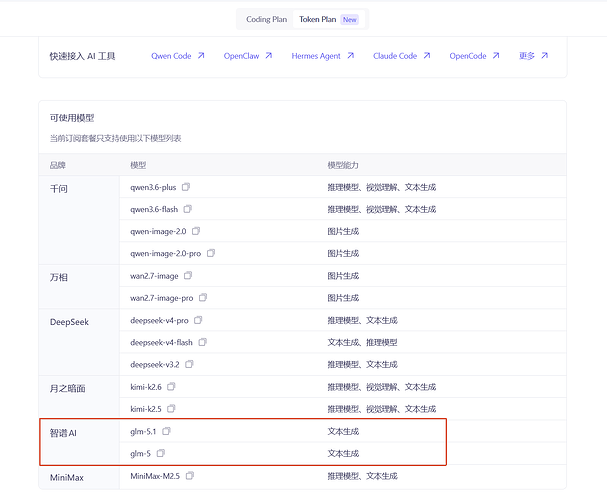The width and height of the screenshot is (607, 500).
Task: Click the New badge on Token Plan
Action: point(350,19)
